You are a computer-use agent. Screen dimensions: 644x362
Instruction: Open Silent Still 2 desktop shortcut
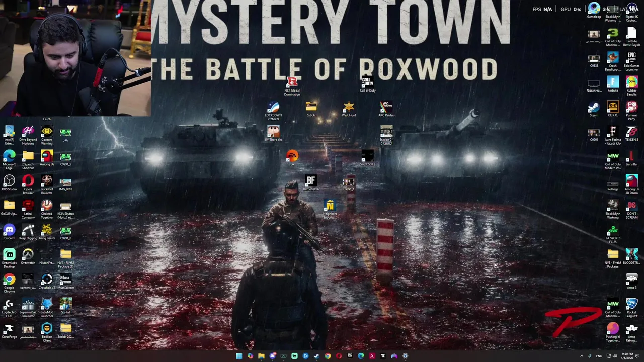click(x=367, y=158)
